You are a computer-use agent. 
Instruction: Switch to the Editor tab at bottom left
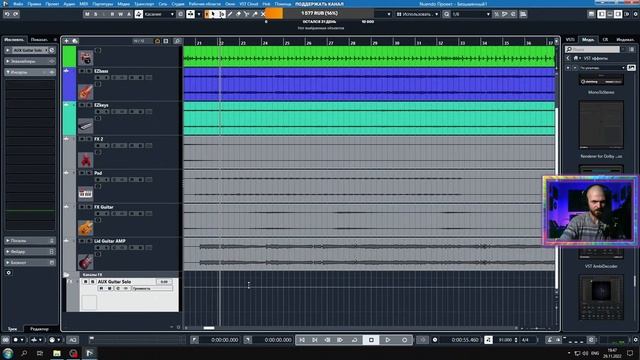coord(40,329)
